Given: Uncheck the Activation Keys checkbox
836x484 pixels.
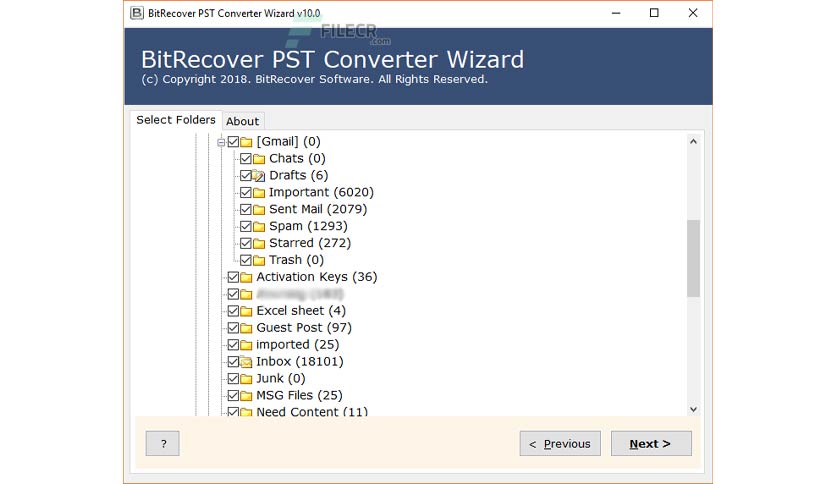Looking at the screenshot, I should [233, 277].
